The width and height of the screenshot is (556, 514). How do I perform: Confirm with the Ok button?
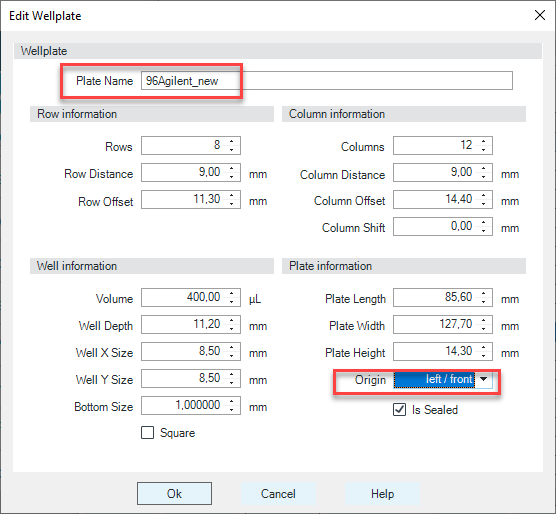coord(174,493)
